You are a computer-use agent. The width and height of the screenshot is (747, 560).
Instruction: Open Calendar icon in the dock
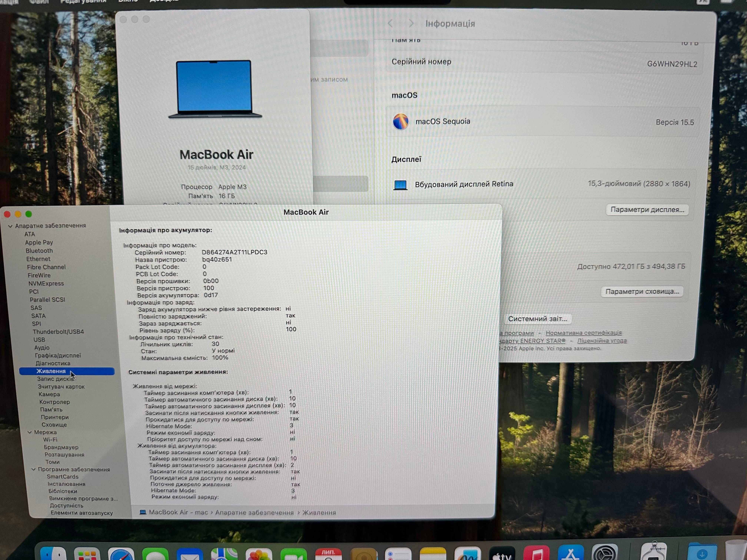(x=328, y=554)
